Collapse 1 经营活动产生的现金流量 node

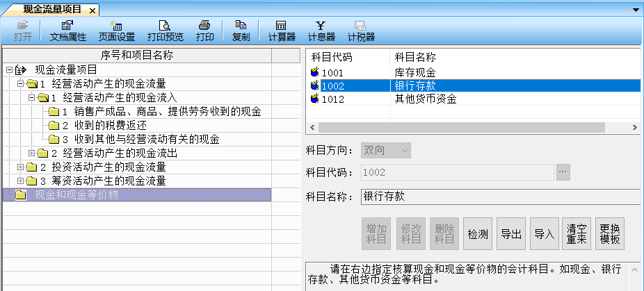coord(21,84)
